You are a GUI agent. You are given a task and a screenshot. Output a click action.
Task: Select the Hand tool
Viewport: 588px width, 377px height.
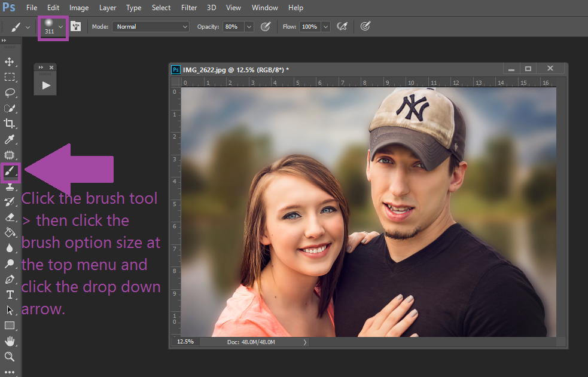(x=10, y=341)
